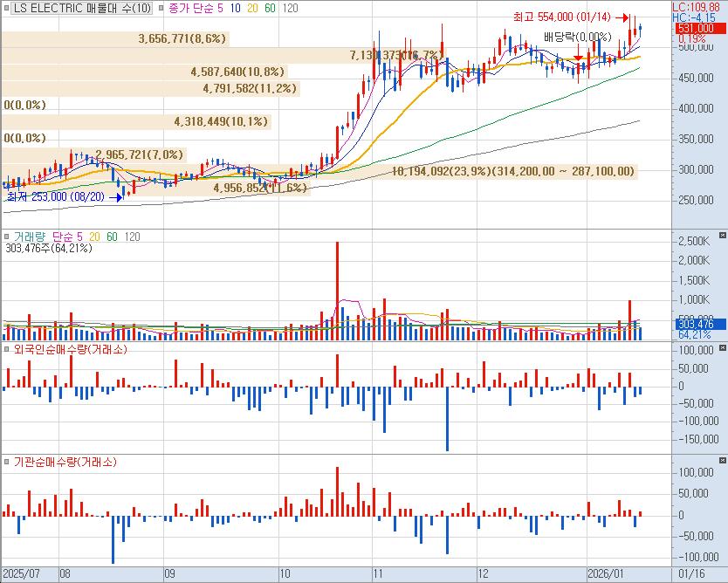Select the 기관순매수량(거래소) indicator label
This screenshot has width=728, height=583.
[x=65, y=462]
